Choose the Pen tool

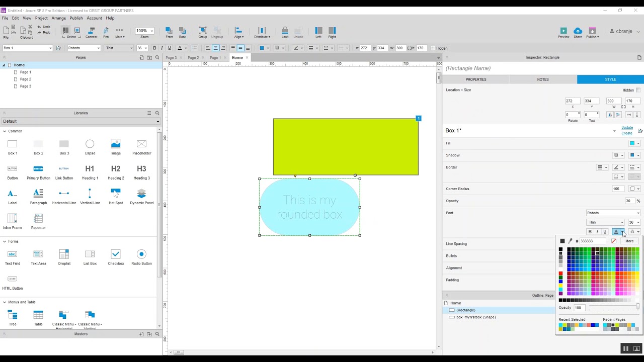tap(106, 32)
